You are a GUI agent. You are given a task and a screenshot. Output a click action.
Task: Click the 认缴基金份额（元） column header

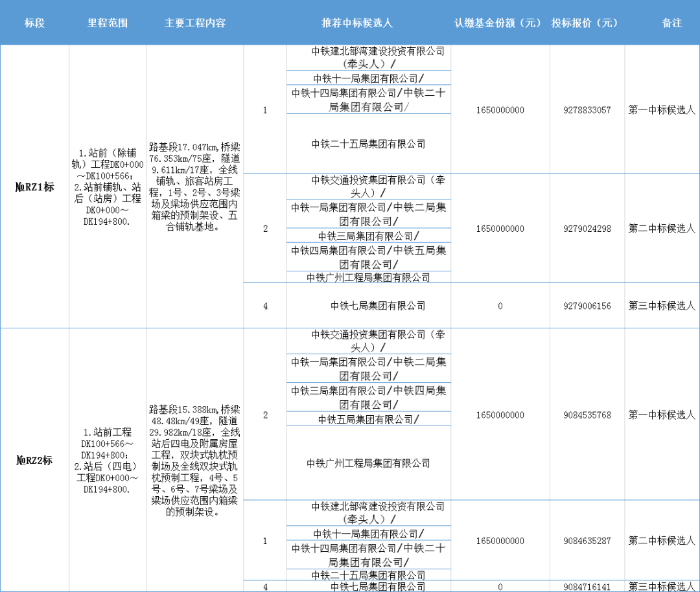point(498,23)
